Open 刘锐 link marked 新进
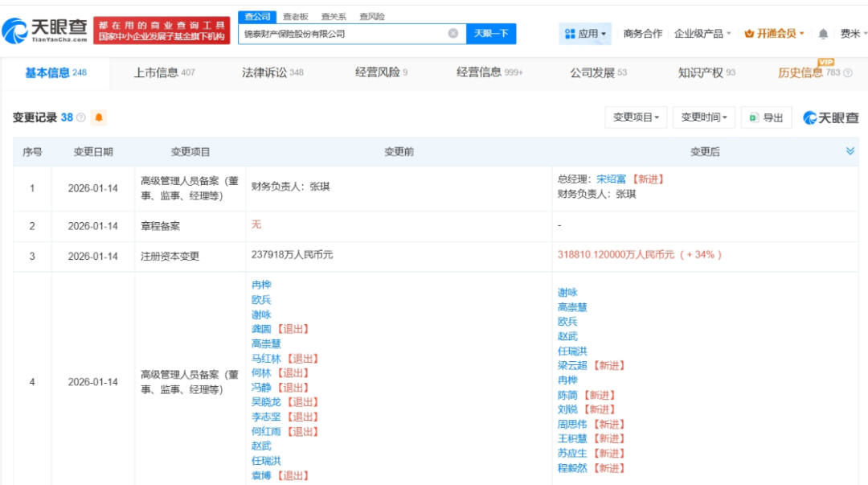The image size is (868, 485). pyautogui.click(x=567, y=409)
